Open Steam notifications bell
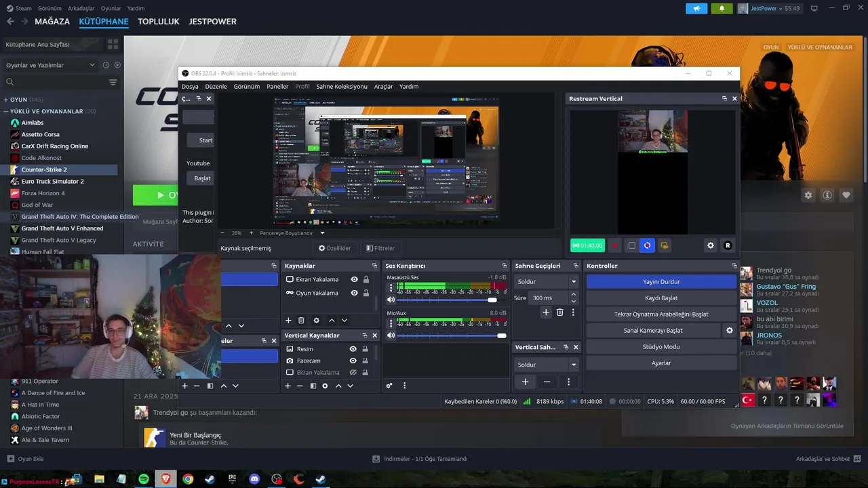Viewport: 868px width, 488px height. tap(722, 8)
